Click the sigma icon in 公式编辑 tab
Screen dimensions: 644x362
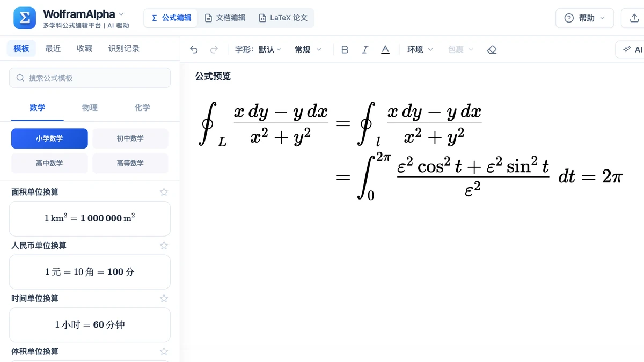(x=155, y=18)
